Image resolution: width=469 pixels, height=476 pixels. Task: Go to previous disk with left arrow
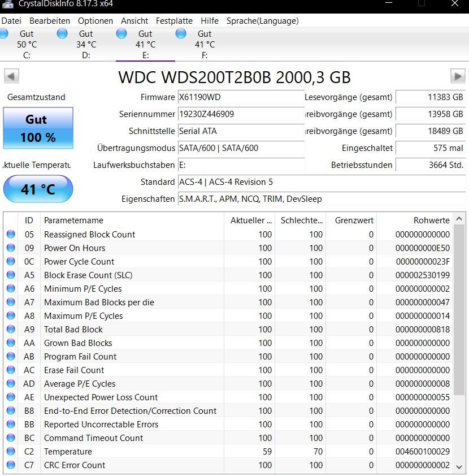coord(11,76)
